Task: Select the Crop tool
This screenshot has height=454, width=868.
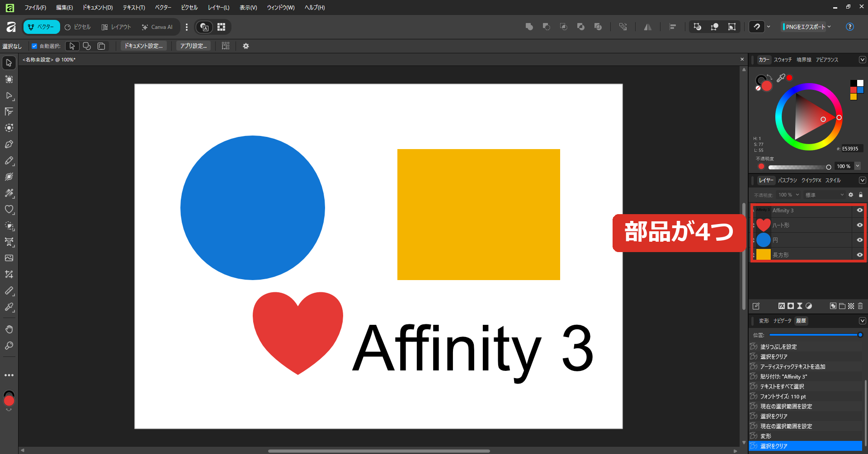Action: (9, 275)
